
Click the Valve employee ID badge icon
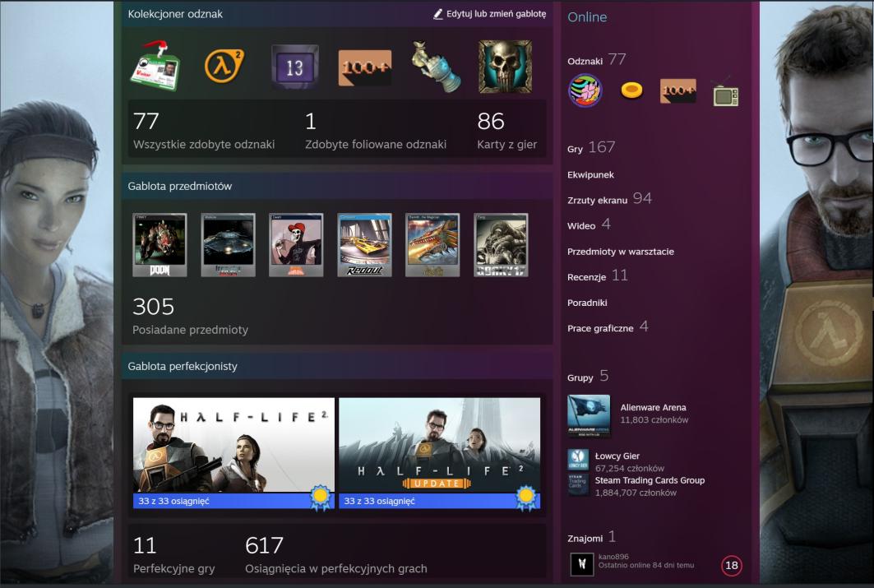pyautogui.click(x=160, y=67)
